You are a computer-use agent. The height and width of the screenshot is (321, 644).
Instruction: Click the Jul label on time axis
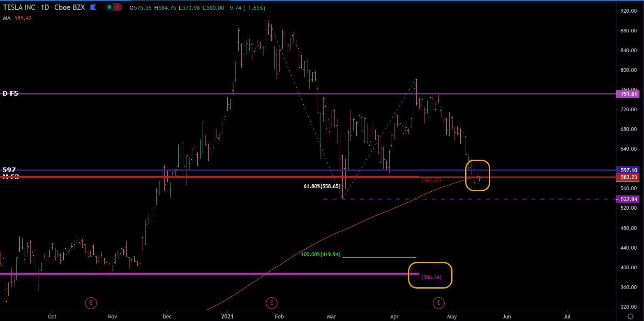point(568,316)
